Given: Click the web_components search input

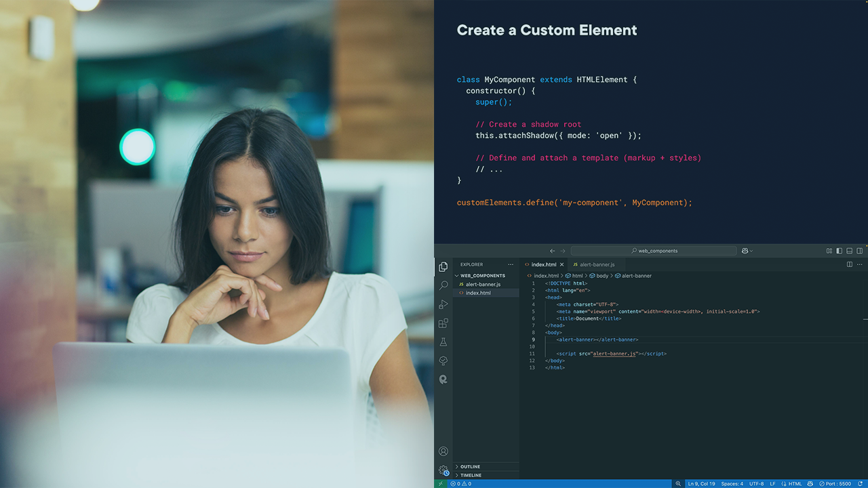Looking at the screenshot, I should (x=653, y=251).
